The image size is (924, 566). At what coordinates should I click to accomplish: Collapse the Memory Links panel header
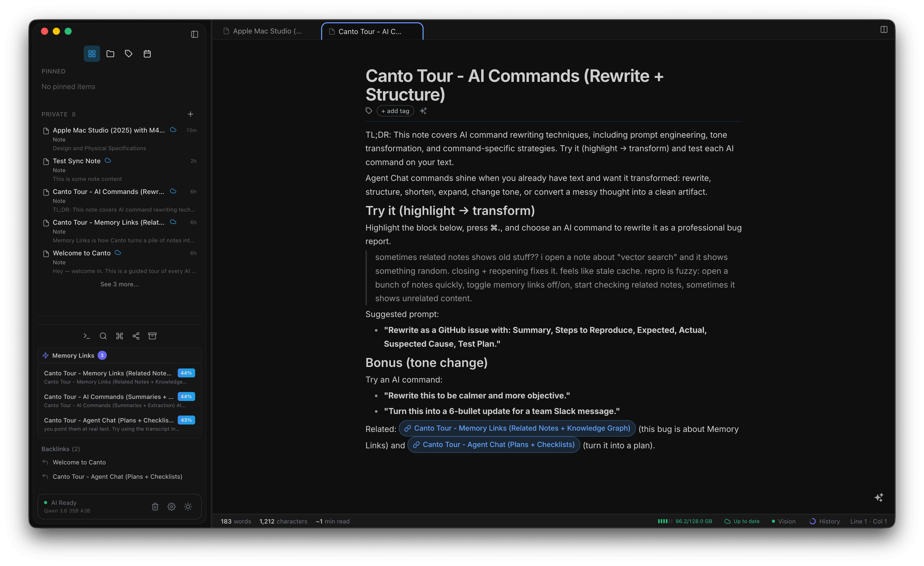pos(119,355)
